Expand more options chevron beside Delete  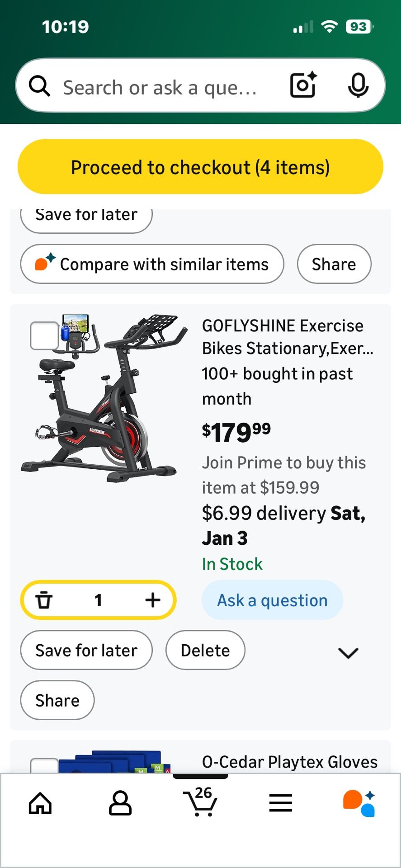pyautogui.click(x=348, y=652)
